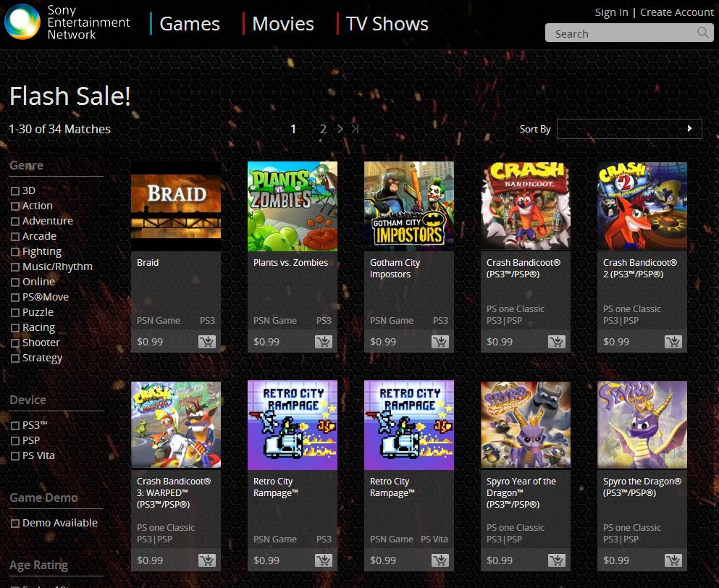Filter by PS Vita device

(15, 456)
